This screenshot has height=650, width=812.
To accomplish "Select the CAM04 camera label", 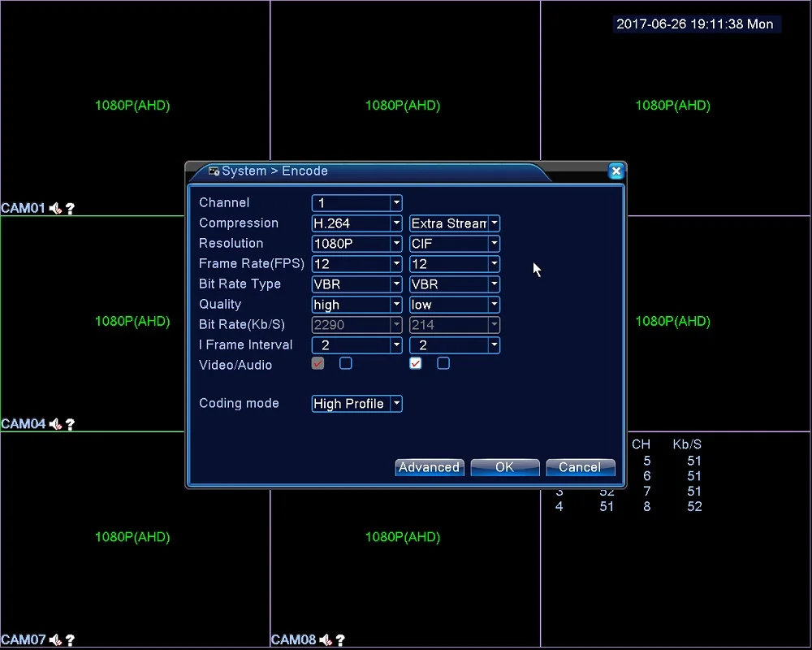I will 23,424.
